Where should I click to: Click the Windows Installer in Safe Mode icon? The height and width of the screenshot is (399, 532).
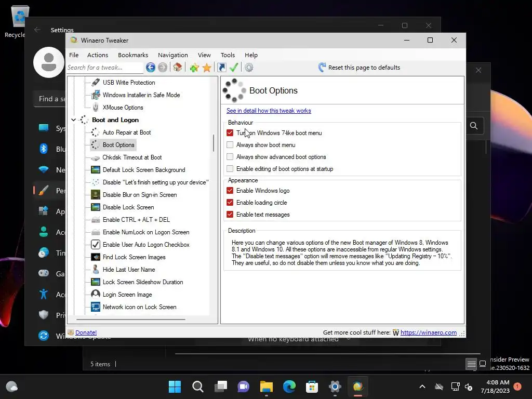pos(96,95)
